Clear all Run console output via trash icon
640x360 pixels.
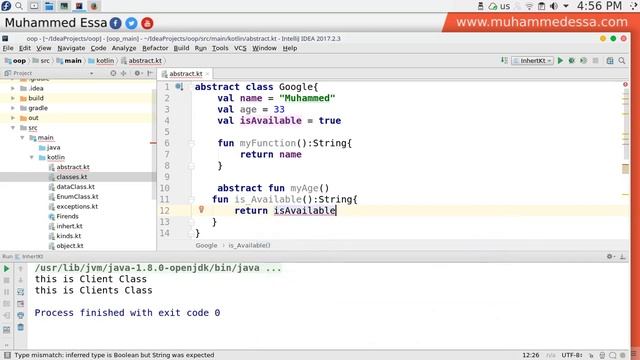[21, 327]
